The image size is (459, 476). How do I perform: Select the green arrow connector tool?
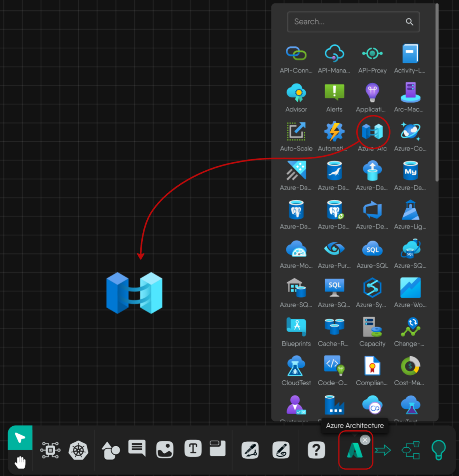click(x=383, y=450)
